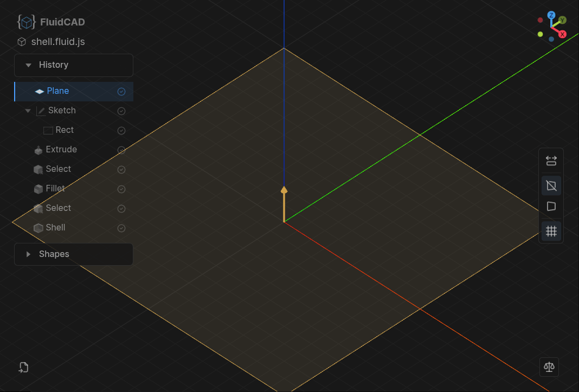Click the Select label just above Shell
The image size is (579, 392).
click(x=59, y=208)
